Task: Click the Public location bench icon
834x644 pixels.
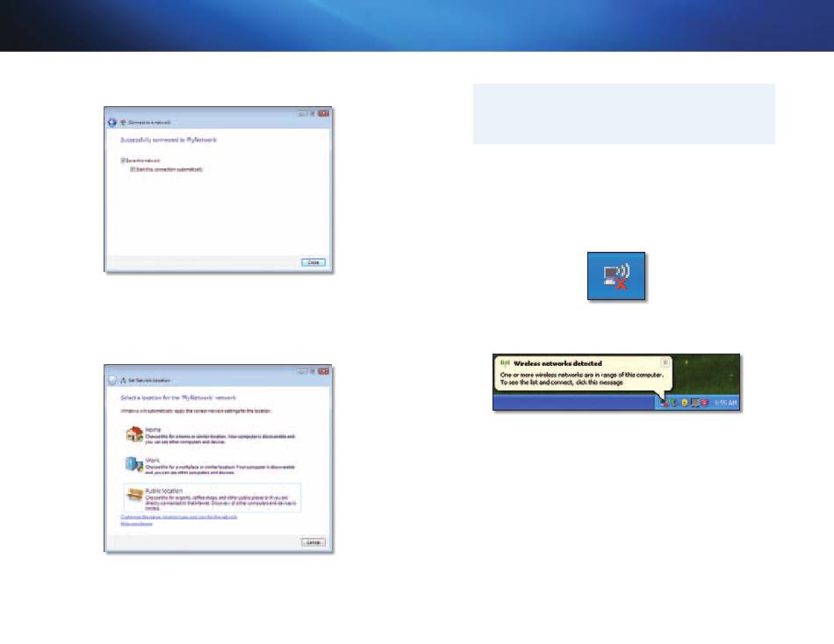Action: 133,494
